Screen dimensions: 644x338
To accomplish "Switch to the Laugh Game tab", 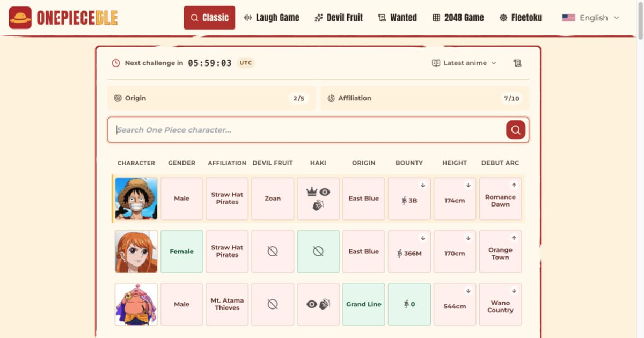I will 272,18.
